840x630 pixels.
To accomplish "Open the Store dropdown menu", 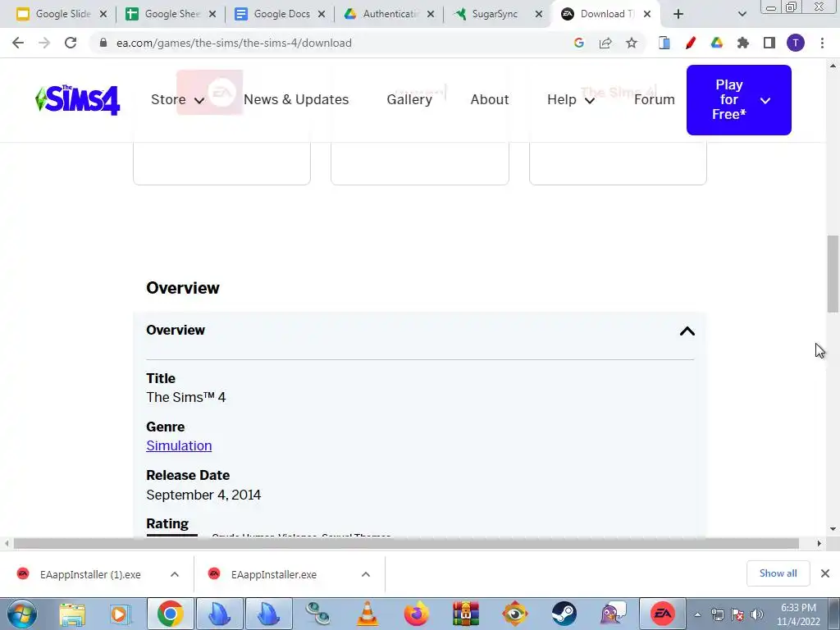I will 177,99.
